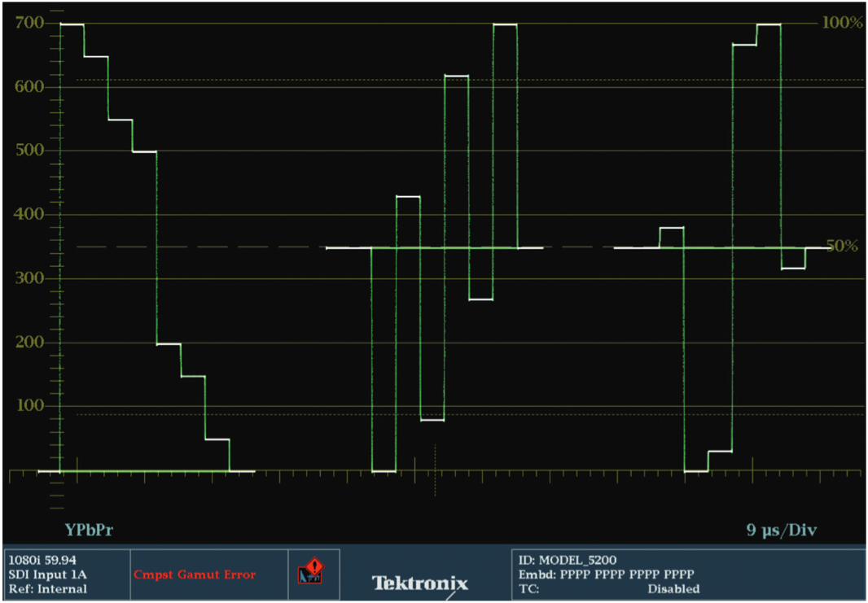Viewport: 868px width, 603px height.
Task: Click the Tektronix logo in status bar
Action: (419, 583)
